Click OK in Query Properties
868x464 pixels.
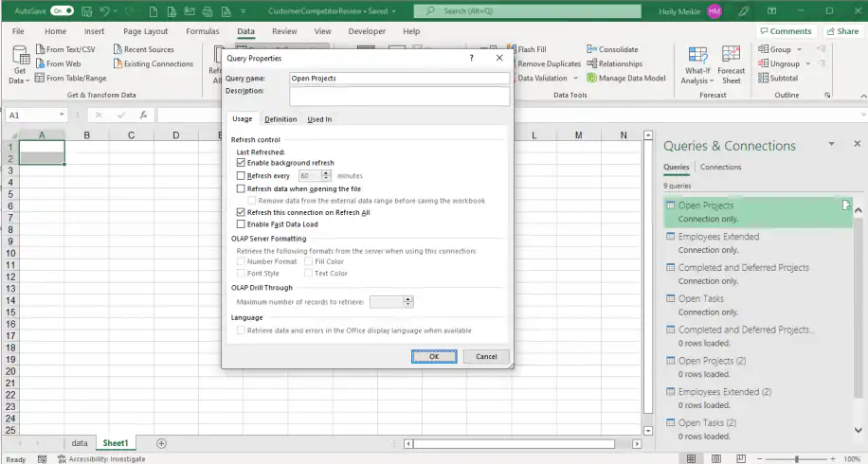(x=434, y=357)
